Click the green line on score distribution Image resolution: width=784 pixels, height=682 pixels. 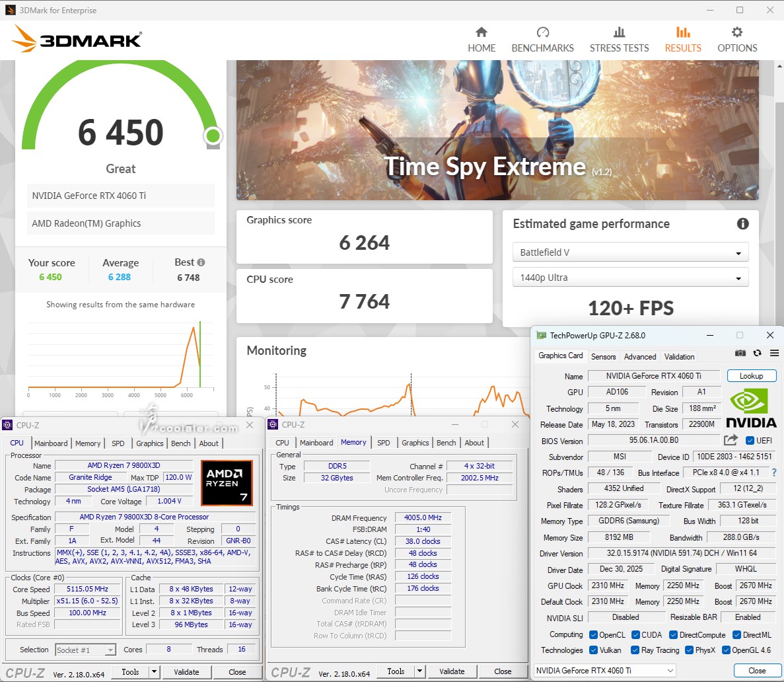[200, 354]
